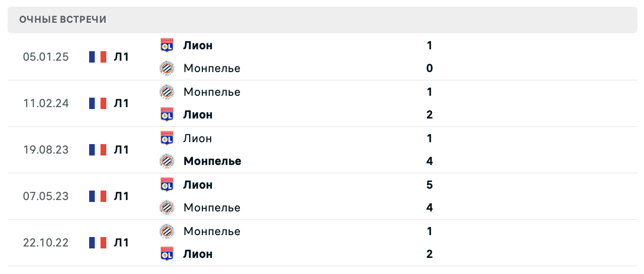Click the Очные встречи section header
Screen dimensions: 644x274
63,19
